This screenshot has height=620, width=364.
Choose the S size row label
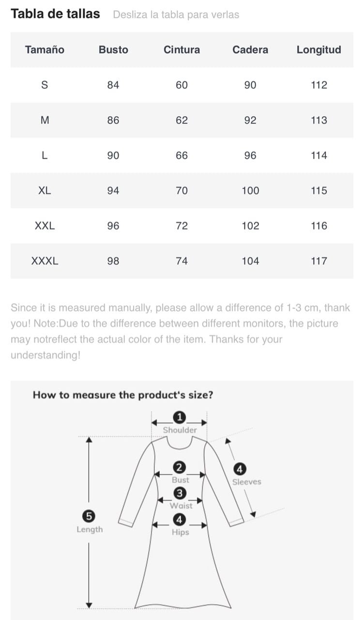[45, 85]
